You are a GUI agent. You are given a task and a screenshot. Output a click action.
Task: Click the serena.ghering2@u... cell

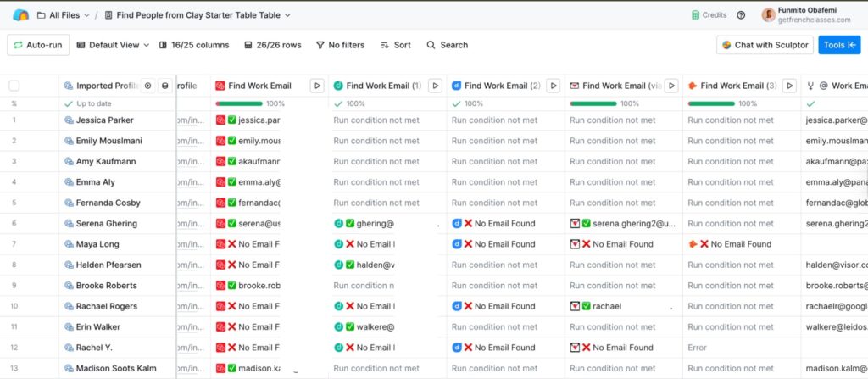click(624, 223)
